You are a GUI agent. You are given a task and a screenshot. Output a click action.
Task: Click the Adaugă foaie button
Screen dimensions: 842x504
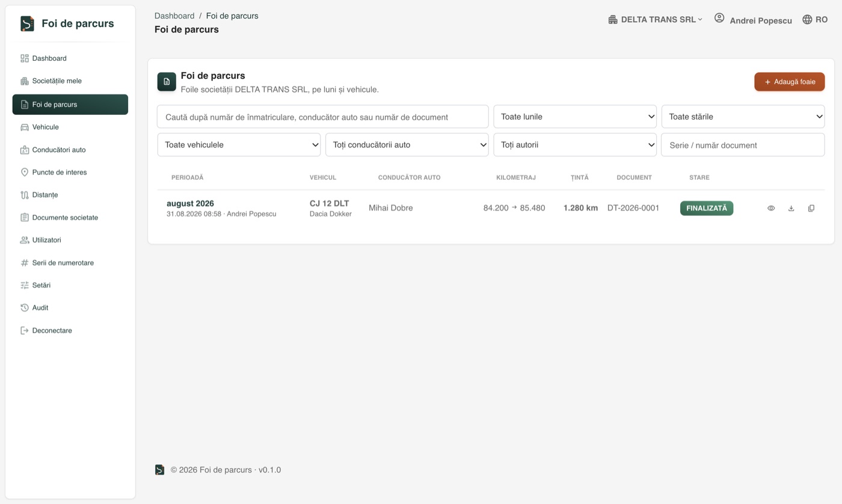(790, 82)
